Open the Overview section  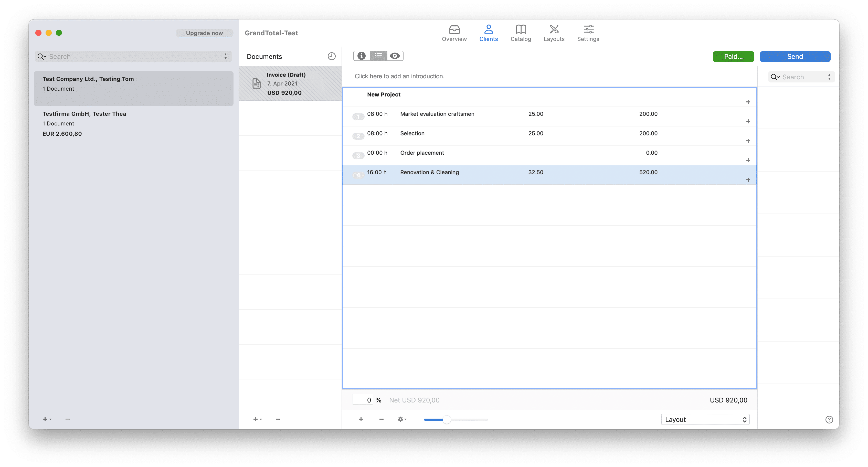tap(454, 33)
